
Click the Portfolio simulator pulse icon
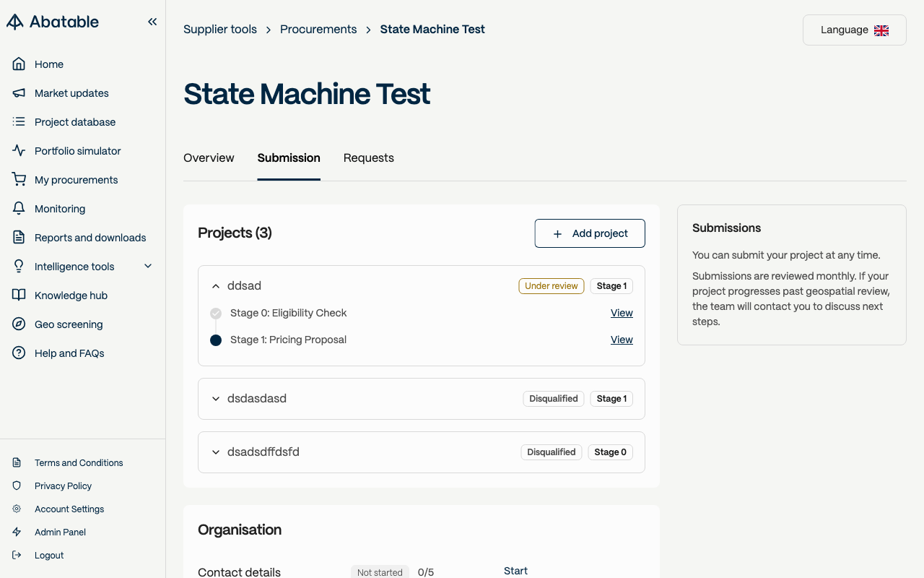click(19, 151)
